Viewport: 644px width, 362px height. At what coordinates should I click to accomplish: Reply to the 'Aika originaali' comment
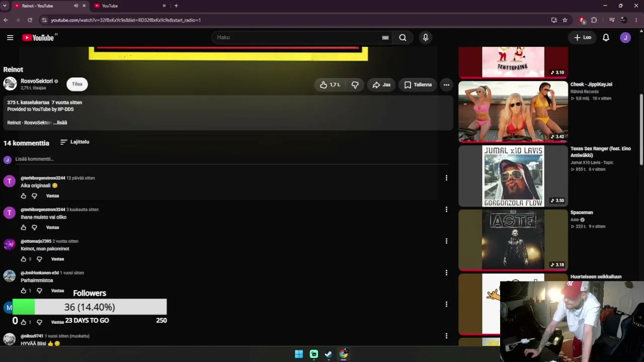[53, 196]
